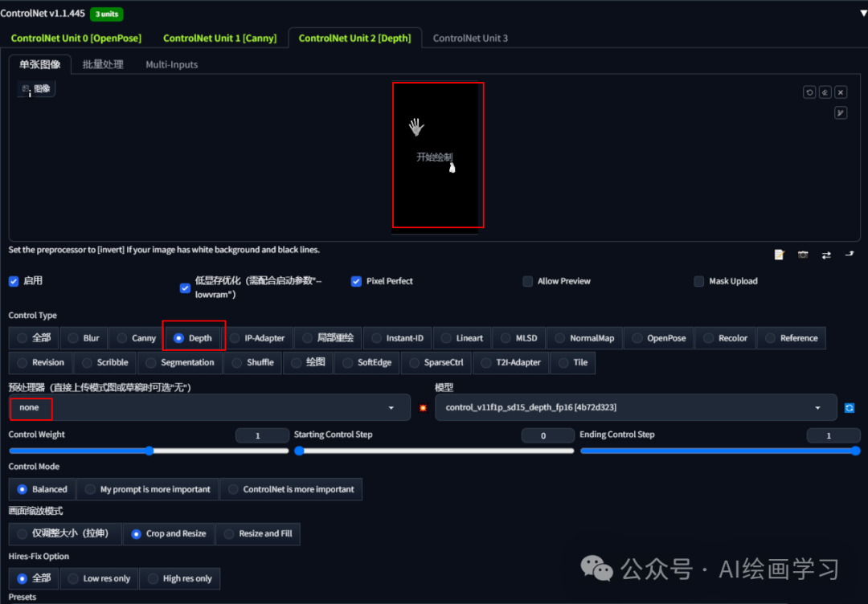Select the Reference control type
Image resolution: width=868 pixels, height=604 pixels.
tap(791, 338)
